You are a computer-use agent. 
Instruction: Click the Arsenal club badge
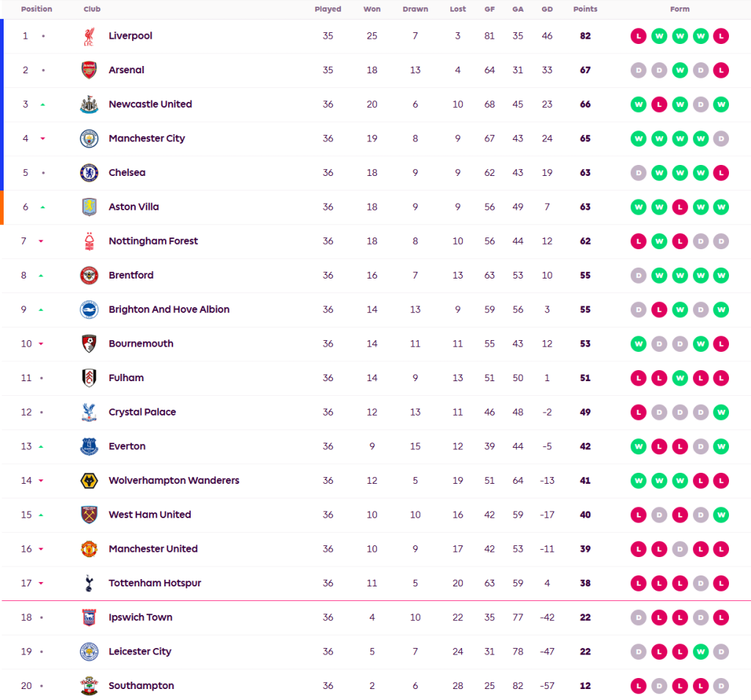[x=89, y=70]
